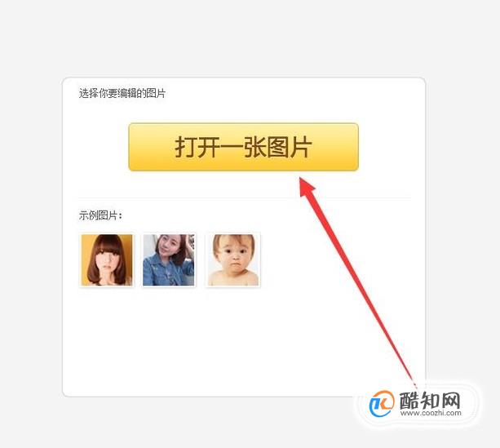
Task: Select the sample photo of woman with bangs
Action: 107,259
